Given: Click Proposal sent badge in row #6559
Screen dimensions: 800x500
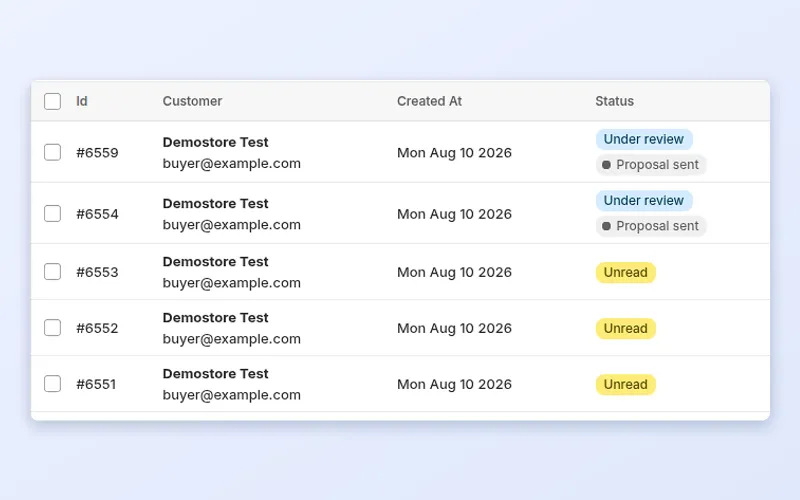Looking at the screenshot, I should pyautogui.click(x=651, y=165).
